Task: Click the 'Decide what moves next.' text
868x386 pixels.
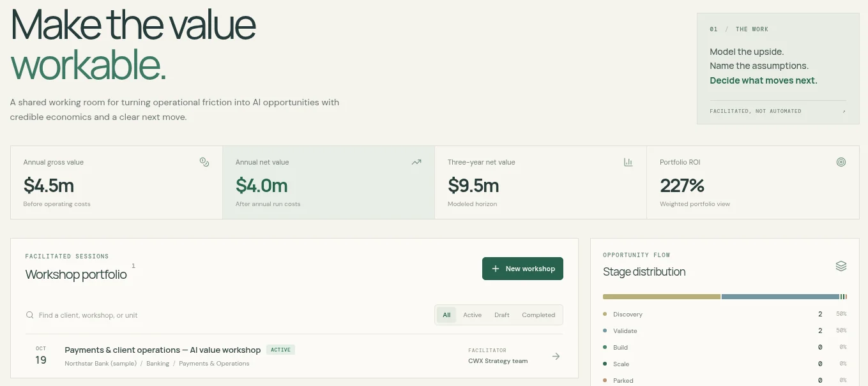Action: [763, 80]
